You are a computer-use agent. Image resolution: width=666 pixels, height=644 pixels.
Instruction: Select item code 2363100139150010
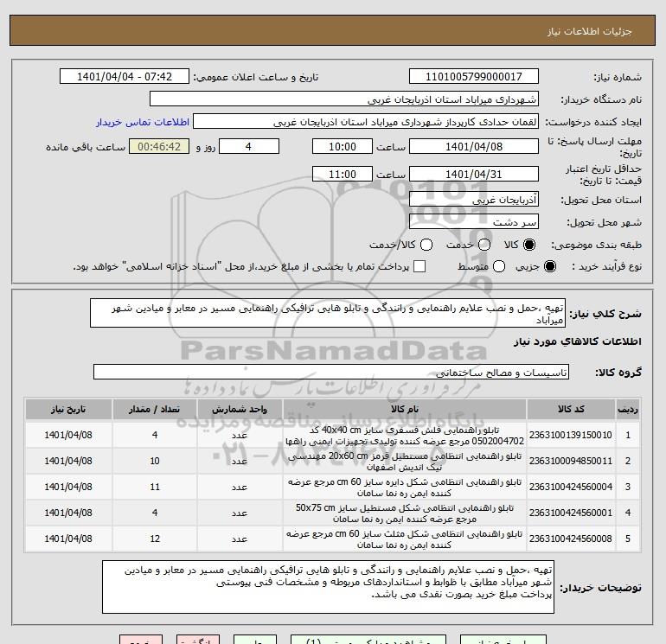coord(571,436)
